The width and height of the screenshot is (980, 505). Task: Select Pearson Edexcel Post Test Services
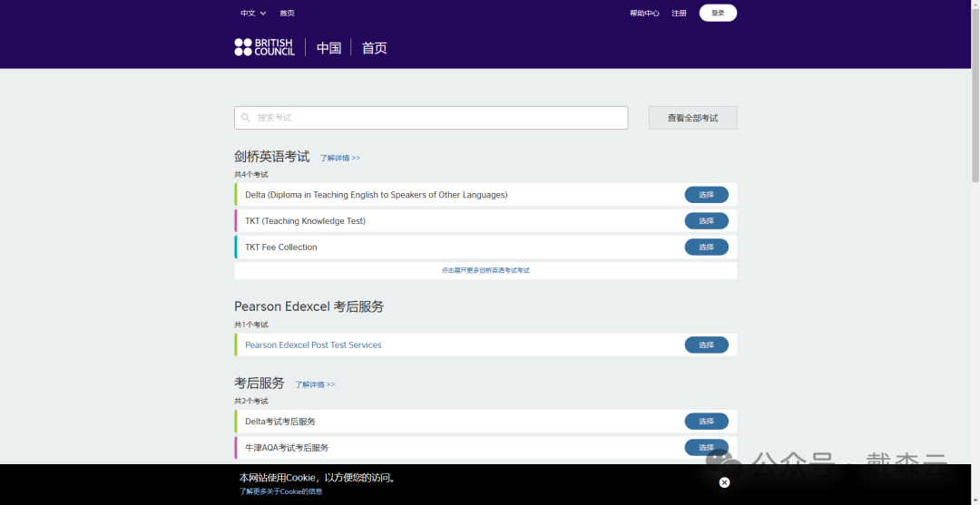click(x=706, y=345)
